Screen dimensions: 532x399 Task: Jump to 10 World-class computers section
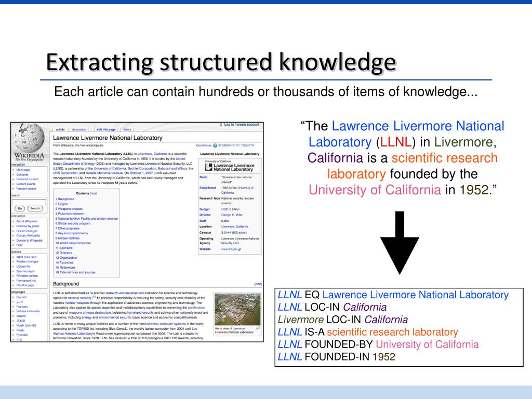(x=73, y=243)
